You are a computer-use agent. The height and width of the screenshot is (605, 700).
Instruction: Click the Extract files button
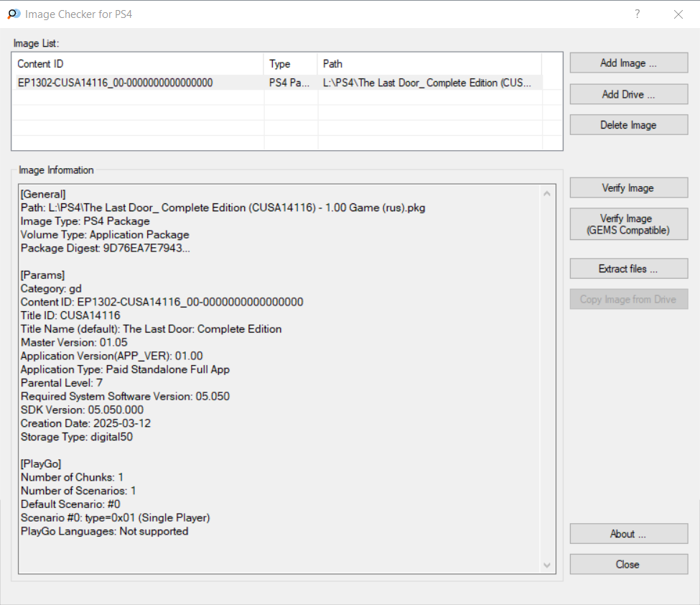click(629, 269)
